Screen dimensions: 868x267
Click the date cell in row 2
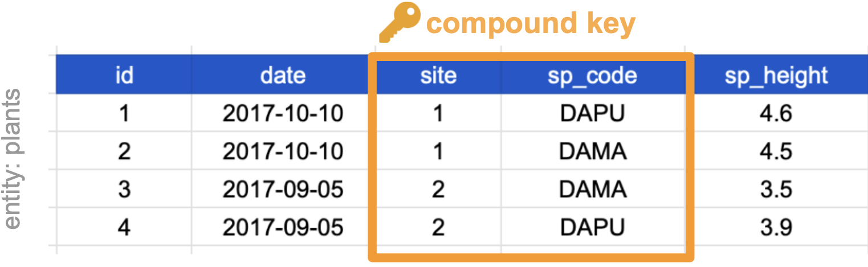tap(283, 151)
